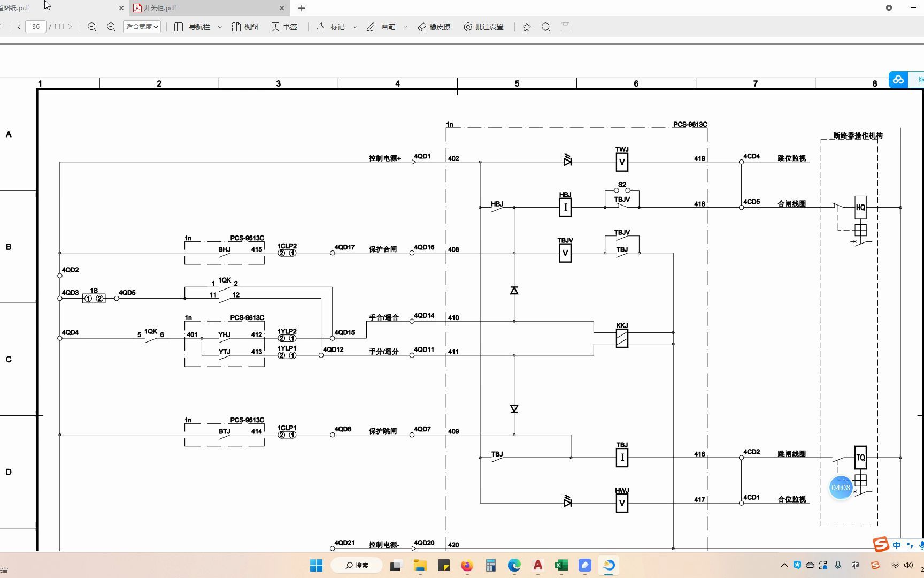Click the 跳位监视 label
The width and height of the screenshot is (924, 578).
click(x=791, y=158)
